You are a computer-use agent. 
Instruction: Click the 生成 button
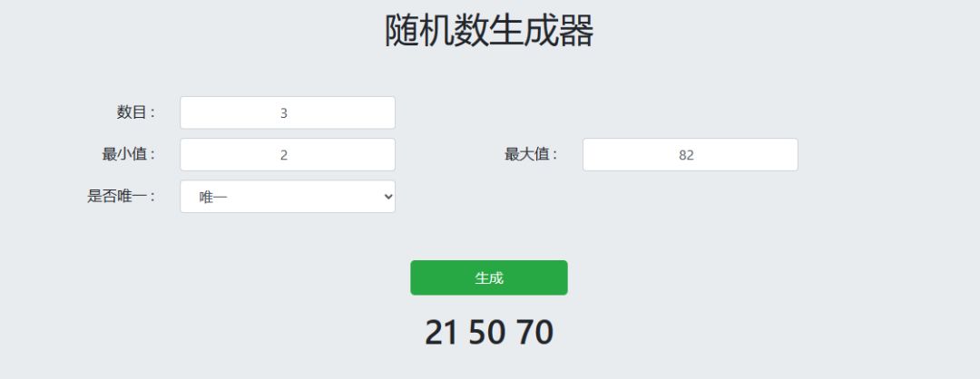click(x=489, y=277)
